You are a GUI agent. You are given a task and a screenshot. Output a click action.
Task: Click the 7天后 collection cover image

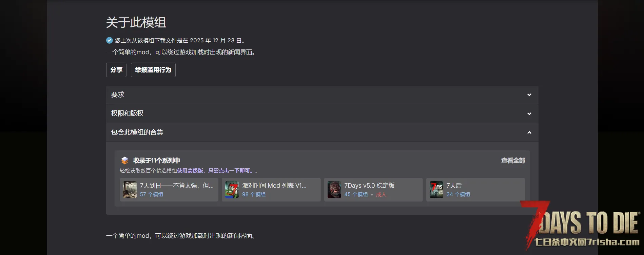pos(436,190)
